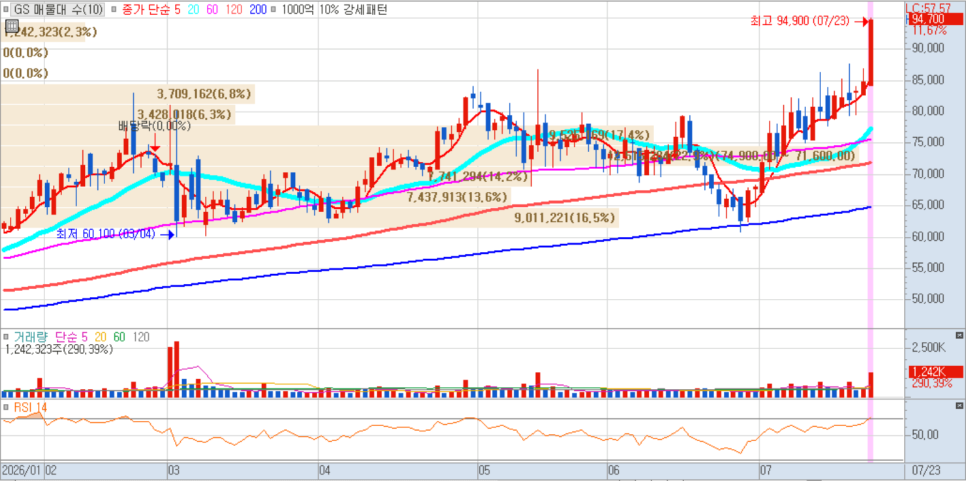Image resolution: width=966 pixels, height=481 pixels.
Task: Click the 2026/01 date axis label
Action: (x=22, y=469)
